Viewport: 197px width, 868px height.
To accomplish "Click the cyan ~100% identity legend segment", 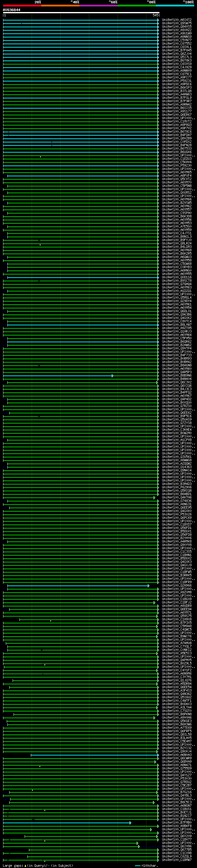I will 175,6.
